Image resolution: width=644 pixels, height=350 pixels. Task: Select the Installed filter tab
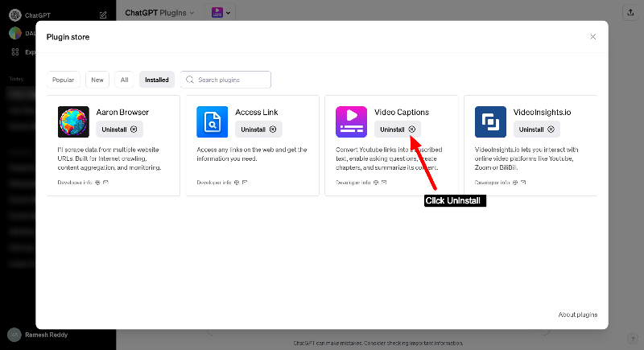(157, 80)
